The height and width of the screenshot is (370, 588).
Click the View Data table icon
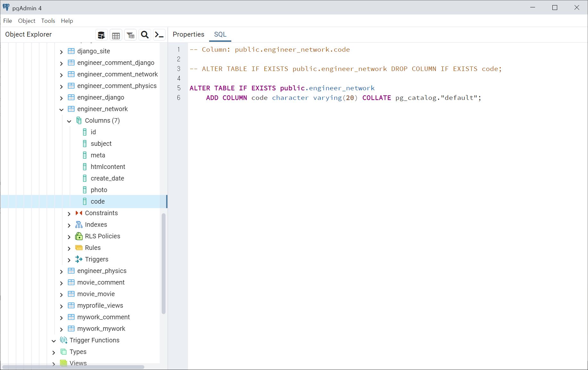[x=116, y=35]
